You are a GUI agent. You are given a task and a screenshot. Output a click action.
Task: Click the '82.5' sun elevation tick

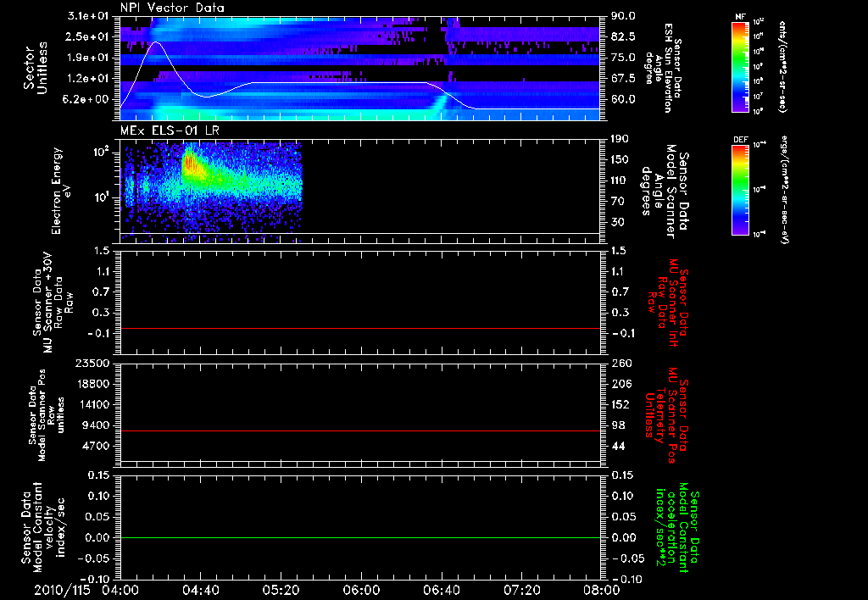click(x=623, y=36)
